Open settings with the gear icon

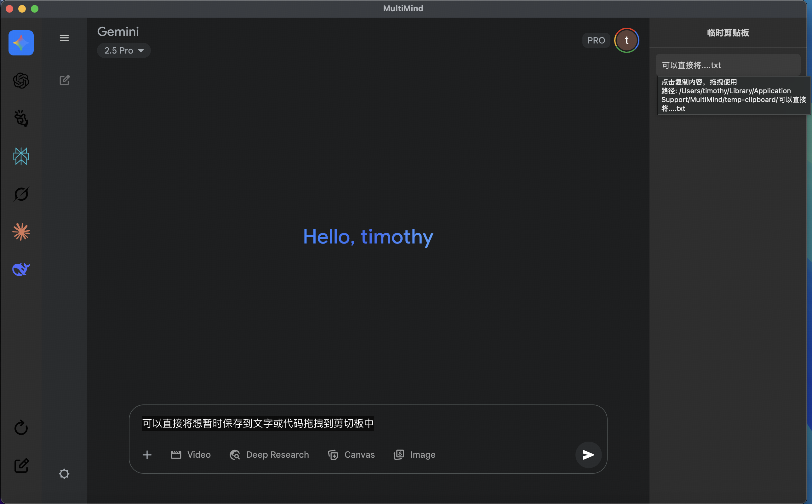click(x=64, y=474)
